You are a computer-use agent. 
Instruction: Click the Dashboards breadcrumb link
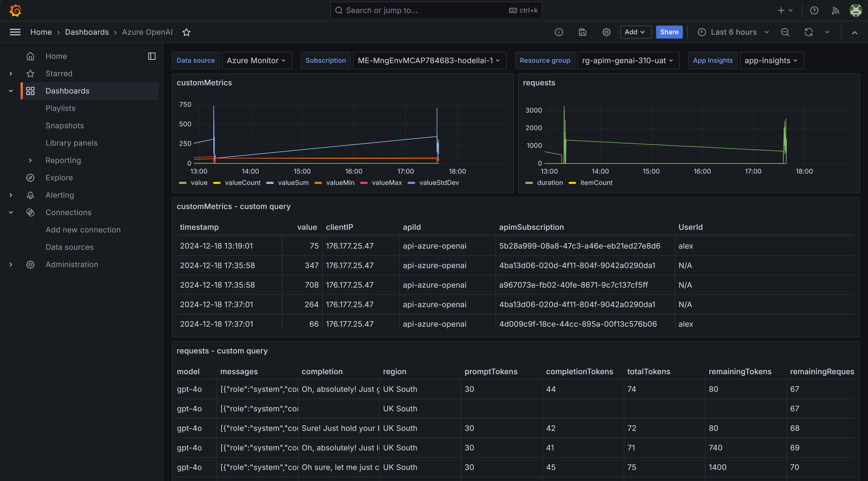coord(87,32)
